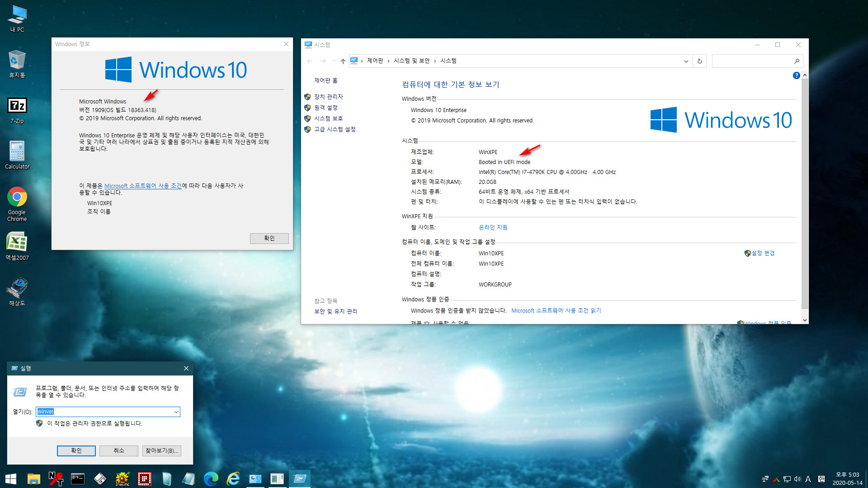Launch Internet Explorer from the taskbar
This screenshot has height=488, width=868.
coord(233,479)
